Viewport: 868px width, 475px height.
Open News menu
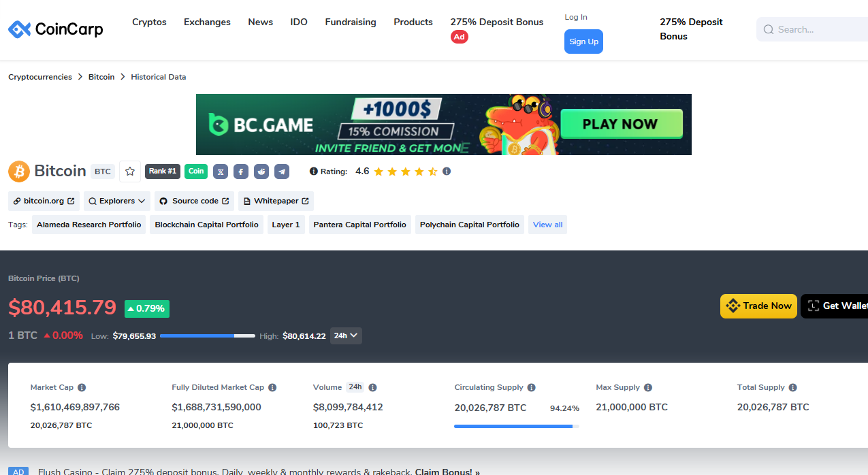pyautogui.click(x=261, y=22)
